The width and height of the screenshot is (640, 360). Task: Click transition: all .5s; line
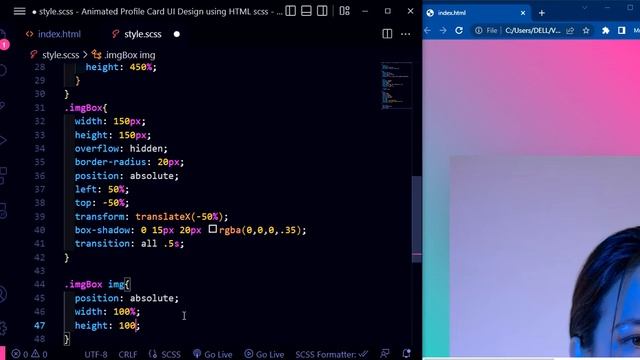point(129,244)
